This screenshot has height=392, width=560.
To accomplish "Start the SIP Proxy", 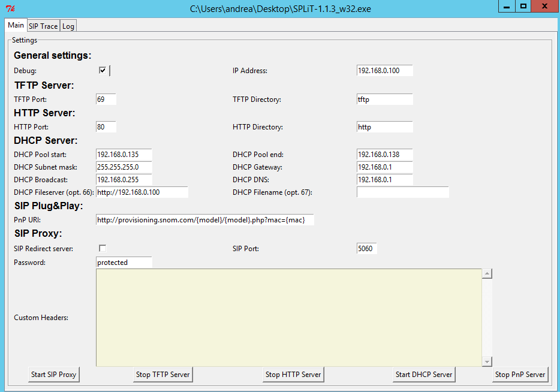I will tap(53, 375).
